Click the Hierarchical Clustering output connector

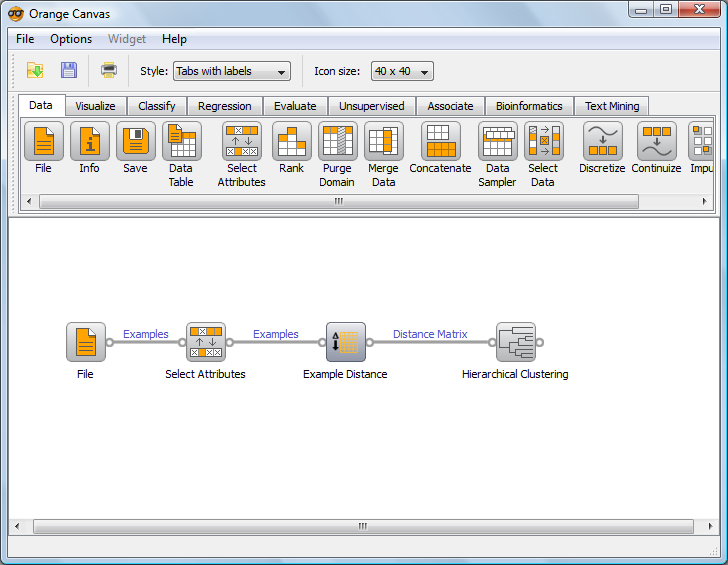point(540,343)
